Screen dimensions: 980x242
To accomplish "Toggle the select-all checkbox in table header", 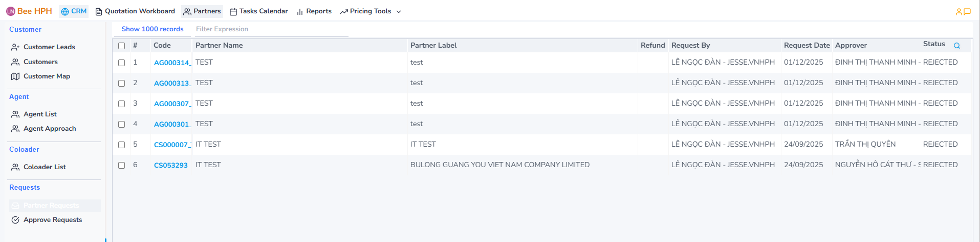I will click(122, 46).
